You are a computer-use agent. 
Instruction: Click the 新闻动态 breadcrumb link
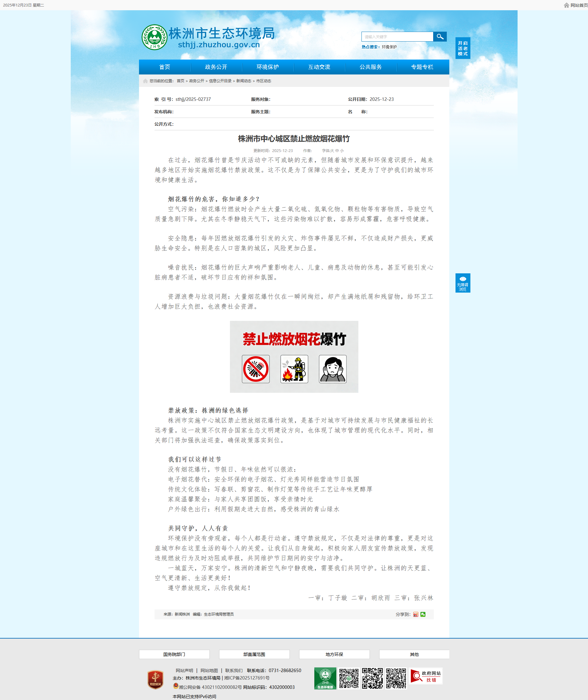[x=244, y=81]
